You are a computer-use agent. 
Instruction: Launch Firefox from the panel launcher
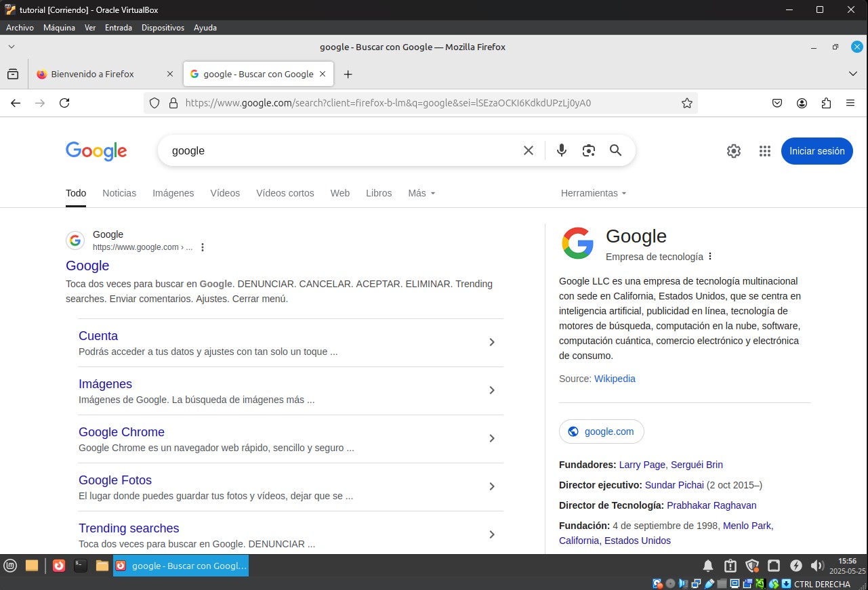(x=59, y=566)
